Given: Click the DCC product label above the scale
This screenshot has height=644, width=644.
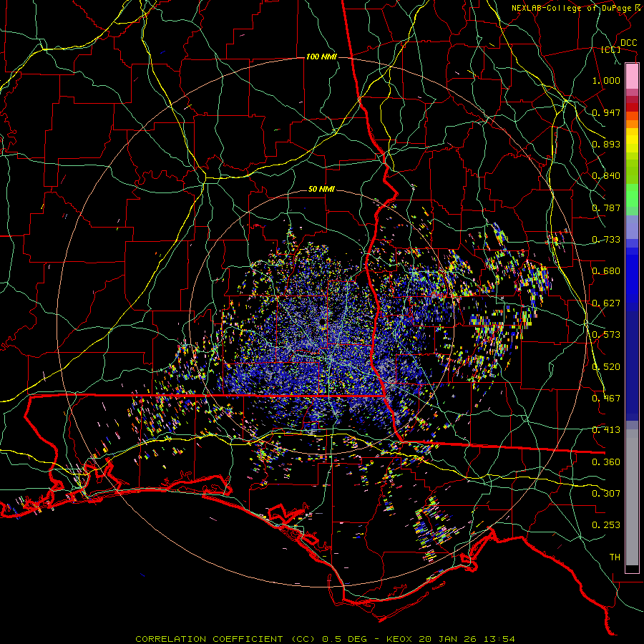Looking at the screenshot, I should tap(628, 43).
